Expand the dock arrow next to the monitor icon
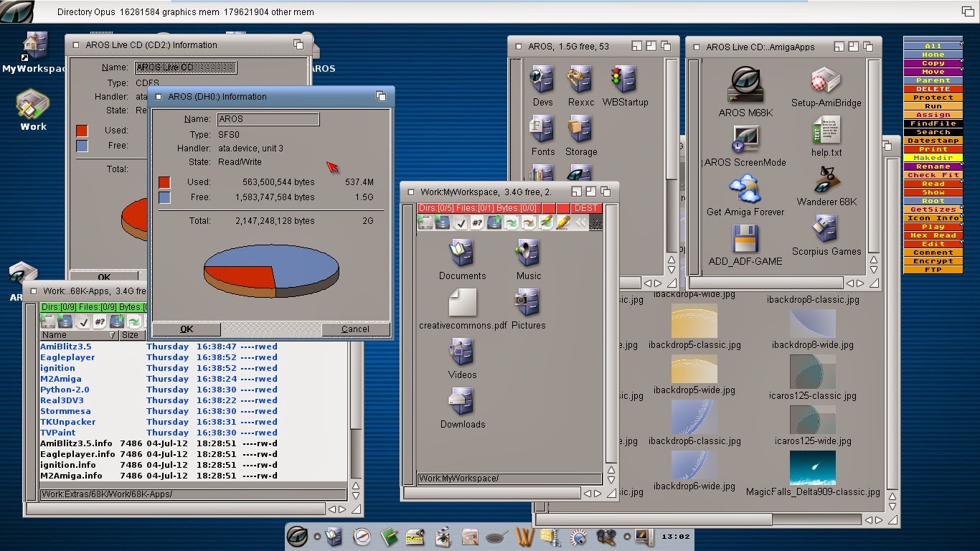 click(627, 536)
